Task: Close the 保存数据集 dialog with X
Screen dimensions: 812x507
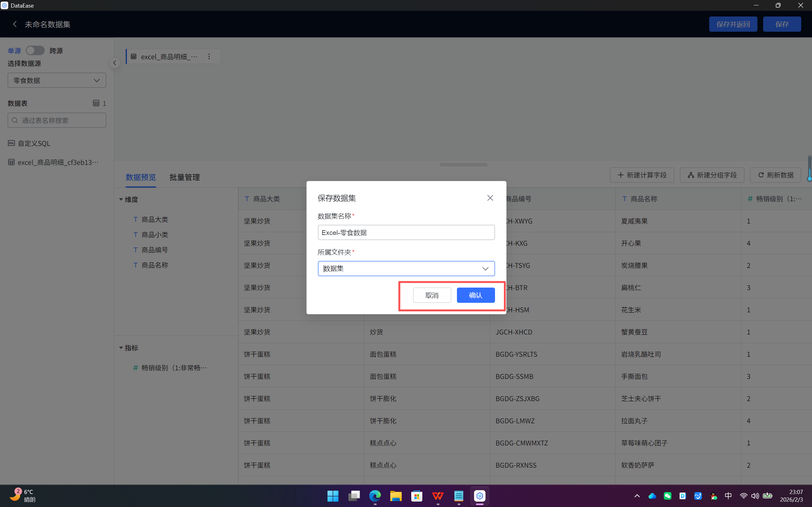Action: pyautogui.click(x=490, y=198)
